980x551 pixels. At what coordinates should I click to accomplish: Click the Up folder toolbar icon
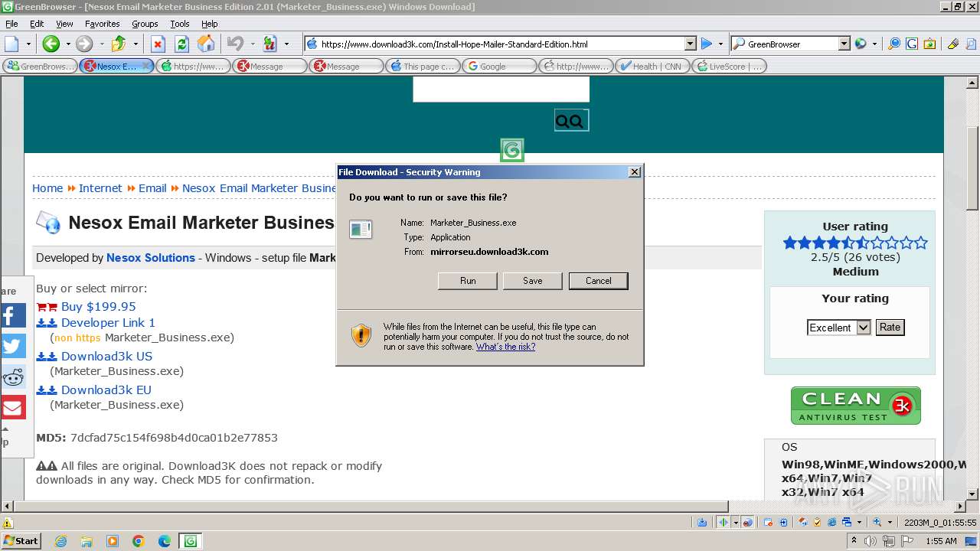[119, 44]
